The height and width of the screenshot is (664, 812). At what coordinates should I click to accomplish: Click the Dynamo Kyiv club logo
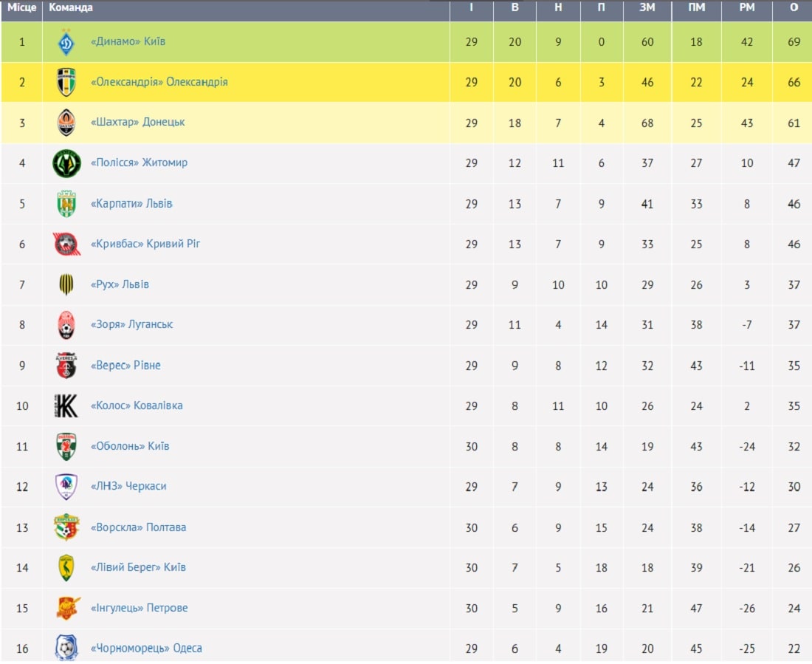point(66,42)
